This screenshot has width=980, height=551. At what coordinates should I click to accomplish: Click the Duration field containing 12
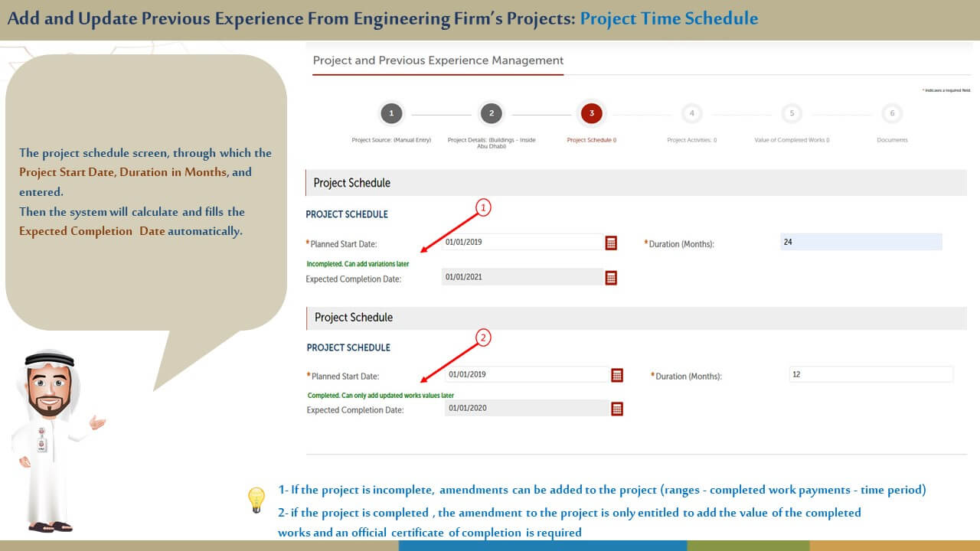[871, 374]
